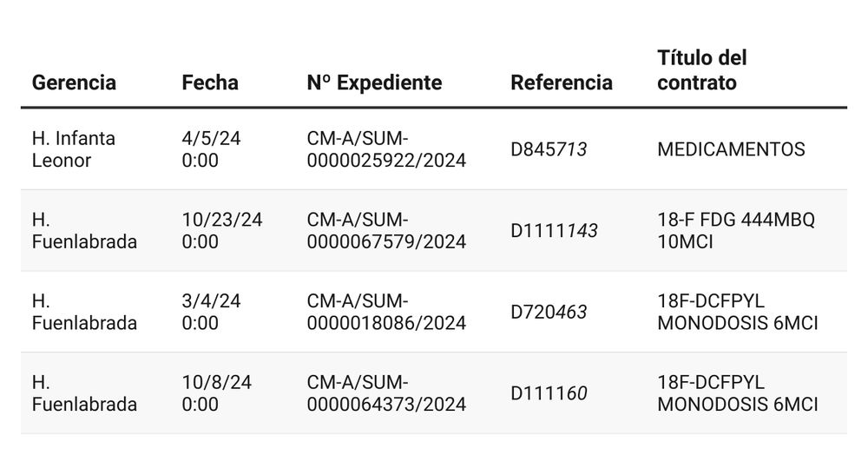Select expediente CM-A/SUM-0000025922/2024
Image resolution: width=868 pixels, height=455 pixels.
(x=386, y=149)
